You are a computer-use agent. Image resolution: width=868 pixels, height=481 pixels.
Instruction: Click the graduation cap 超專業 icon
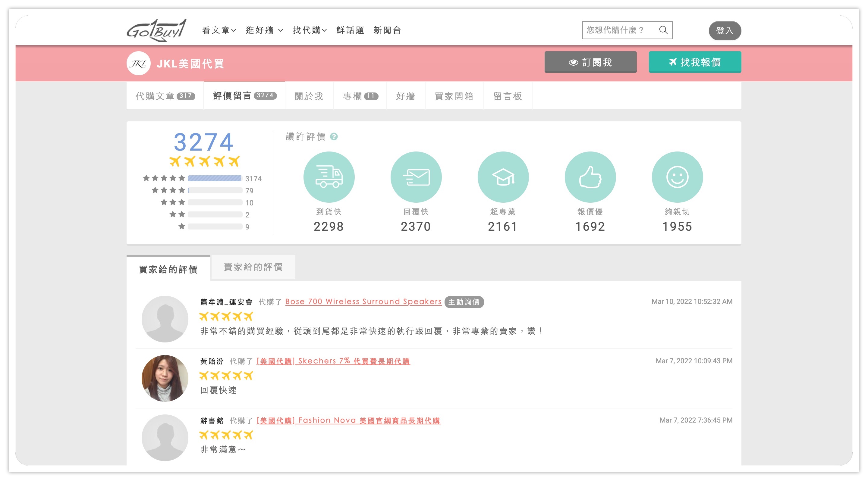(x=503, y=177)
